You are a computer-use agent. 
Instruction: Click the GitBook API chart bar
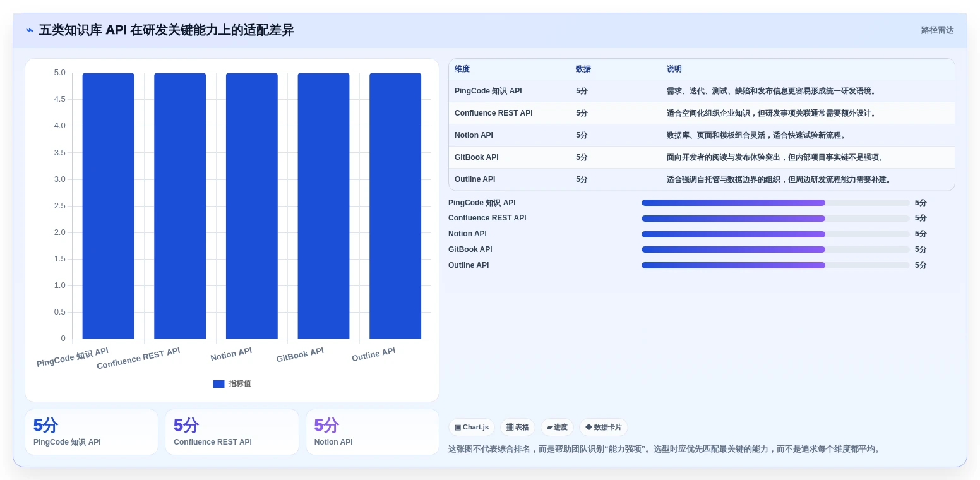point(323,206)
